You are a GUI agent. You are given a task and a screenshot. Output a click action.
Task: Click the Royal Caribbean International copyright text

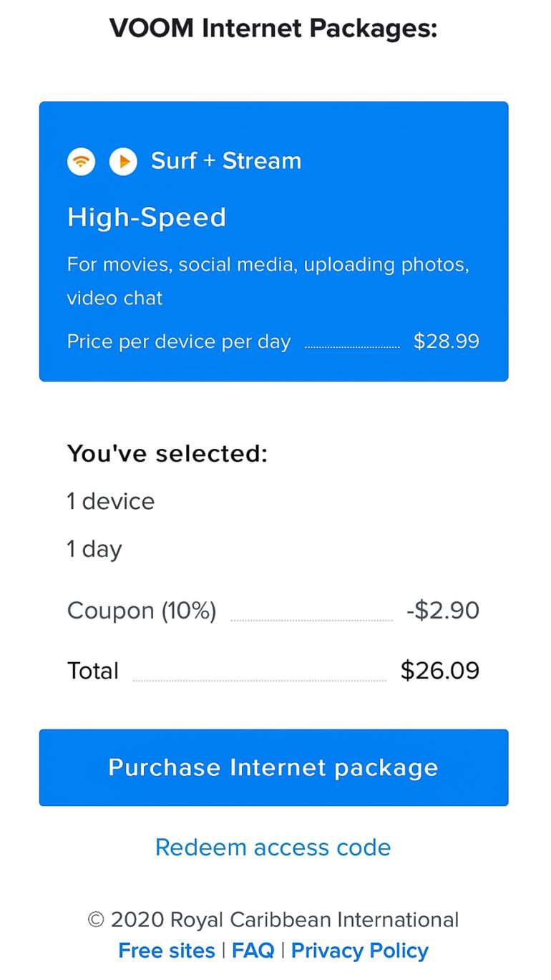pyautogui.click(x=273, y=920)
